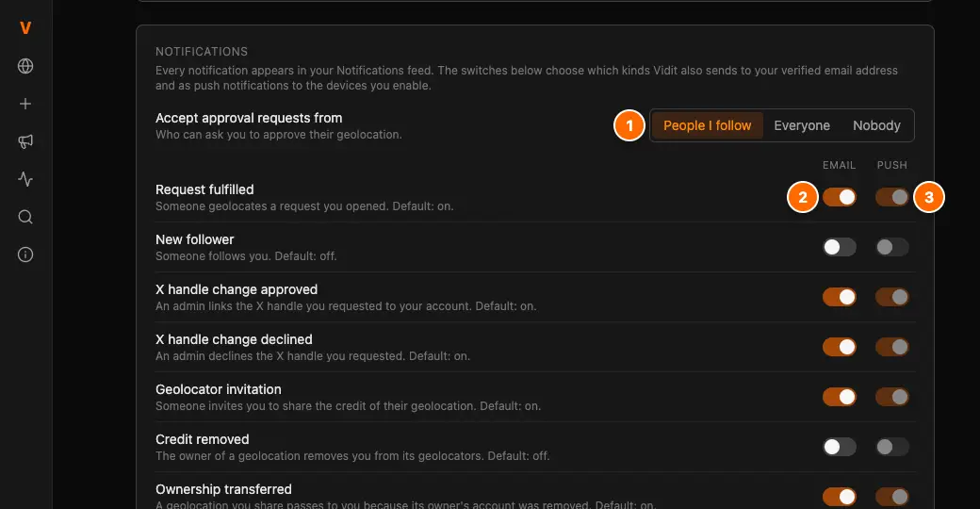Screen dimensions: 980x509
Task: Toggle email for Geolocator invitation
Action: point(840,397)
